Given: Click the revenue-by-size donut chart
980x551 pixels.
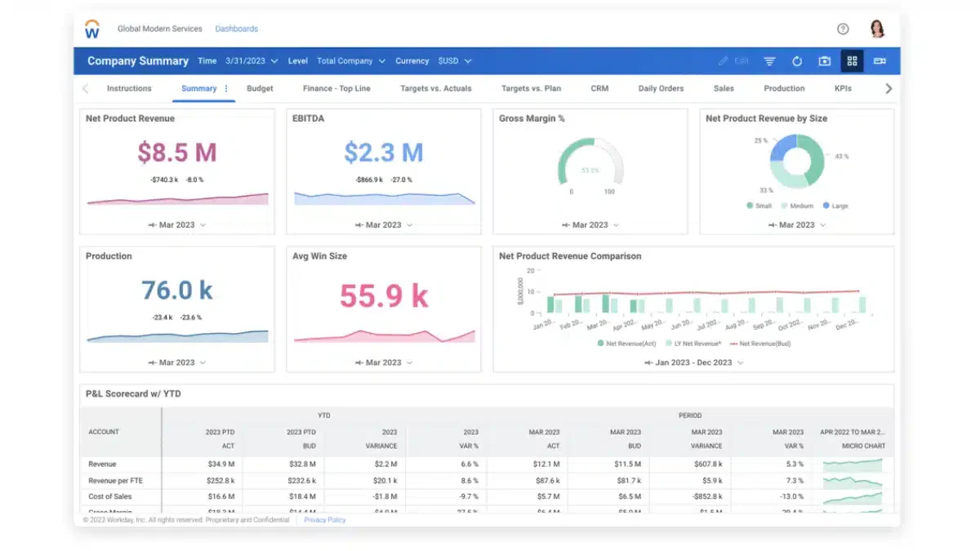Looking at the screenshot, I should click(797, 162).
